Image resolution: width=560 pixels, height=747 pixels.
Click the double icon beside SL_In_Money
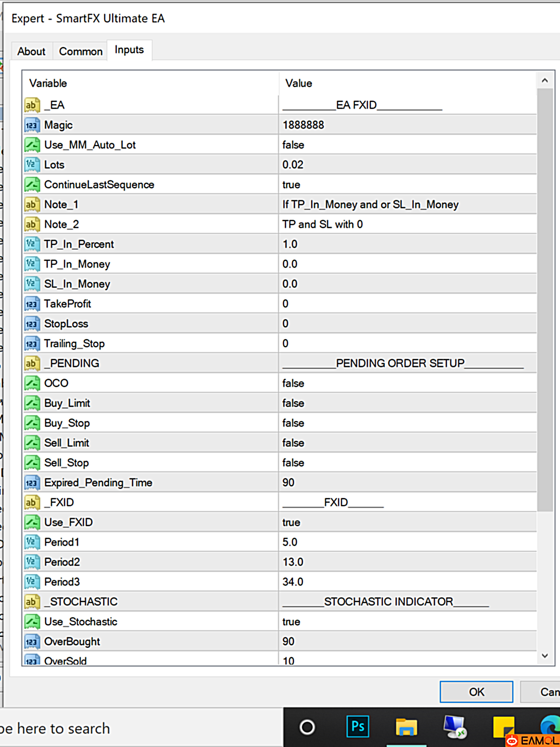click(32, 284)
